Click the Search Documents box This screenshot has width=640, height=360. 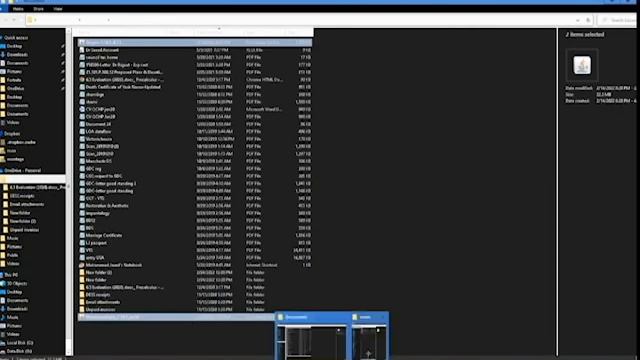pos(618,20)
